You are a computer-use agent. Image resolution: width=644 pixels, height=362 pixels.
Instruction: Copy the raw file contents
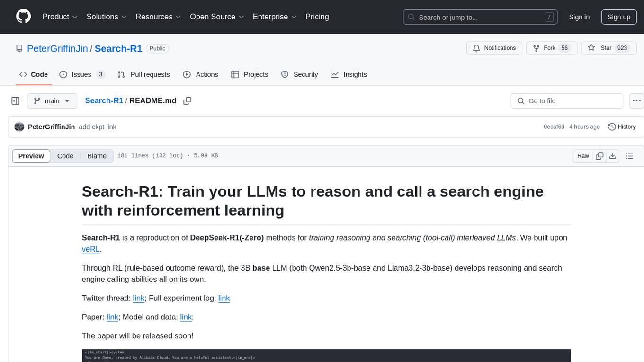click(599, 156)
